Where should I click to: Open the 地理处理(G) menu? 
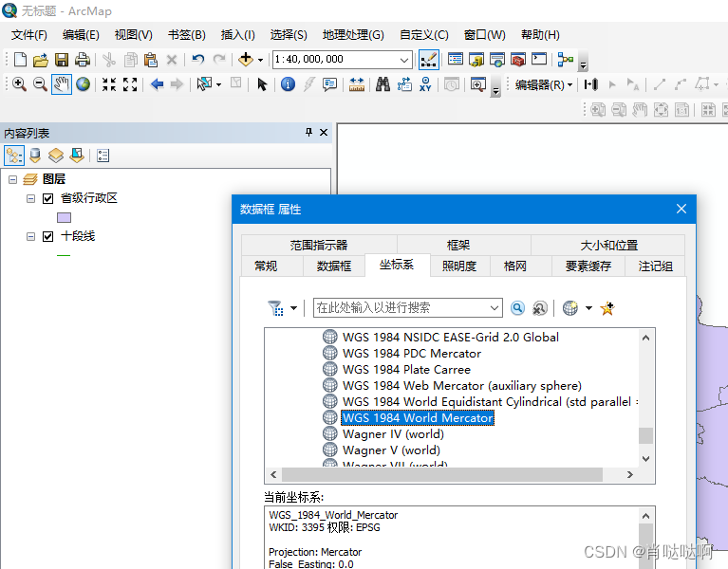pos(353,35)
